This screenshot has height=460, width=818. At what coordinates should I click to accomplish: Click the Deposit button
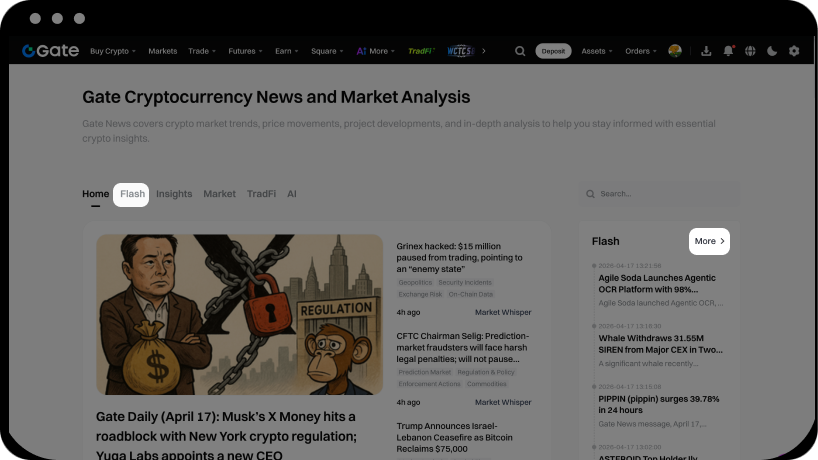click(553, 51)
